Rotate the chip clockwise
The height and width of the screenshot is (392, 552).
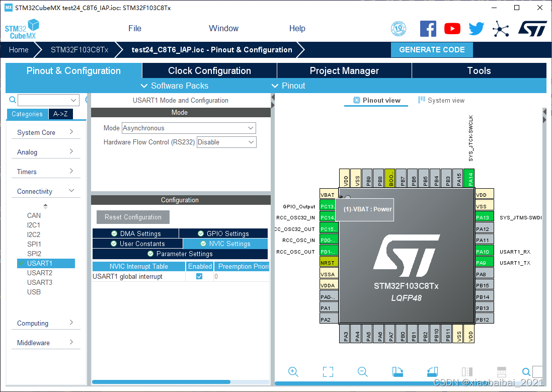pyautogui.click(x=398, y=371)
